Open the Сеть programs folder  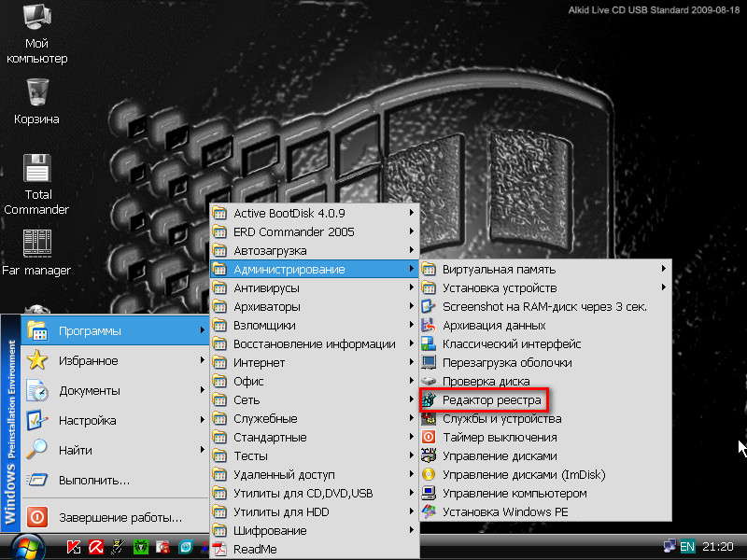(x=315, y=400)
